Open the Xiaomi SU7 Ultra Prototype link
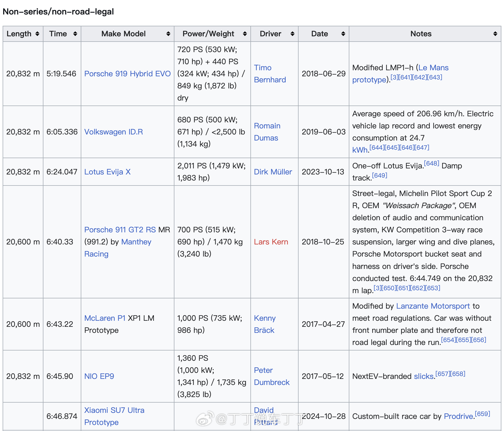The height and width of the screenshot is (431, 504). click(114, 416)
